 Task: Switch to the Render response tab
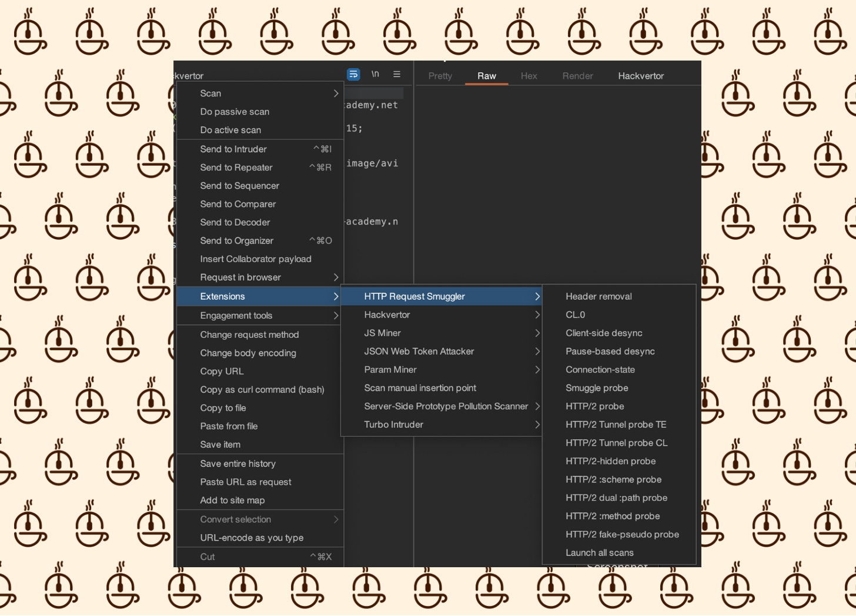coord(578,76)
